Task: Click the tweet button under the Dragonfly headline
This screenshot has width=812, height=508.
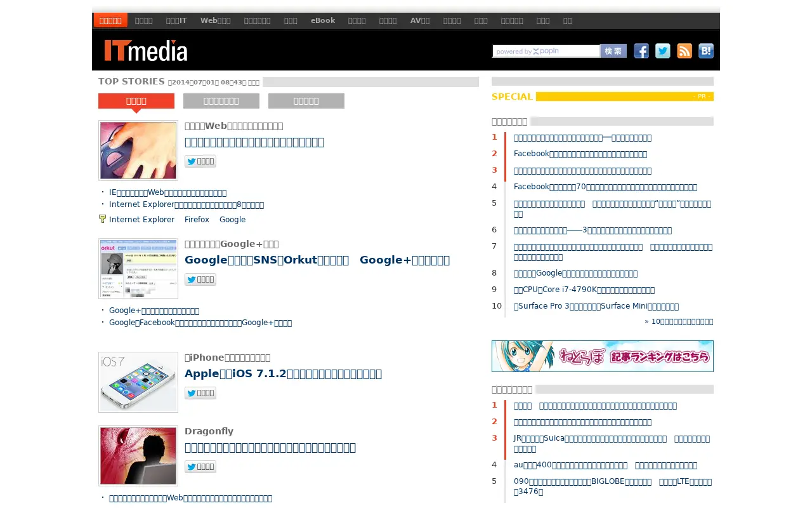Action: pyautogui.click(x=200, y=467)
